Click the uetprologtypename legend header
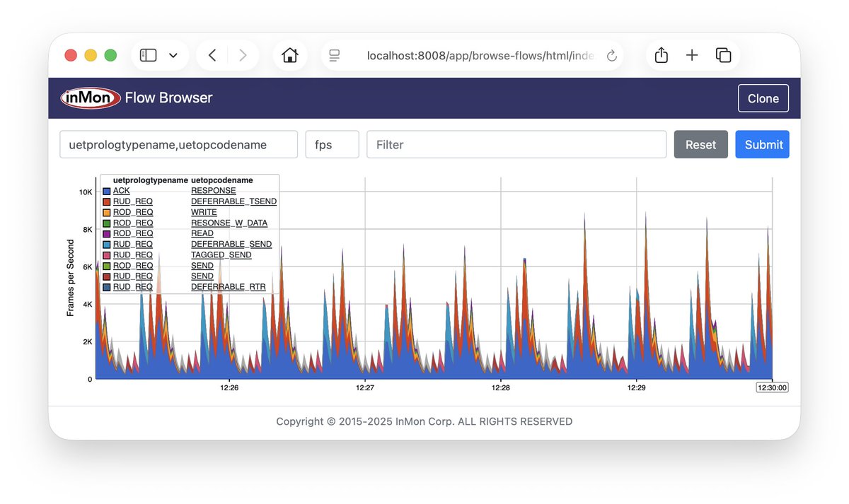849x504 pixels. pos(151,180)
